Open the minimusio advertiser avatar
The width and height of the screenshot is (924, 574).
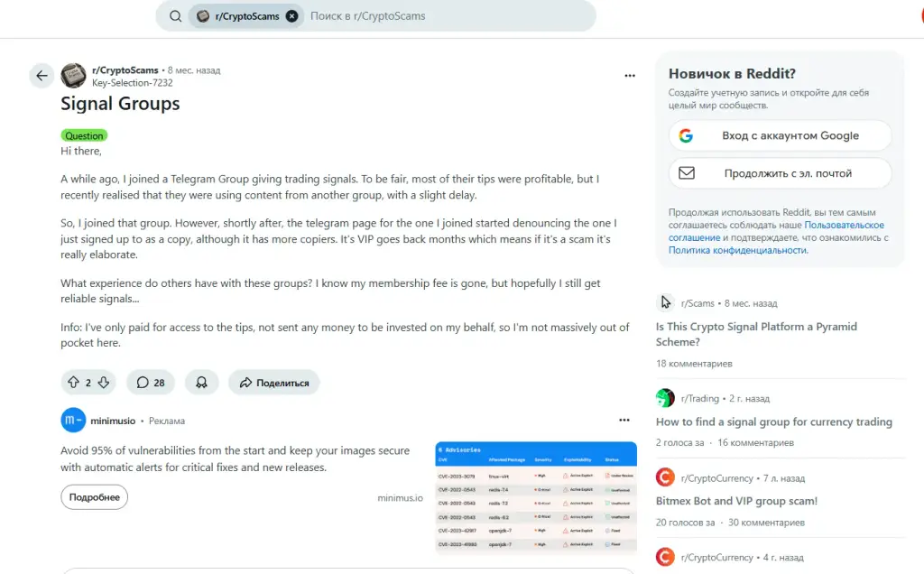tap(73, 421)
